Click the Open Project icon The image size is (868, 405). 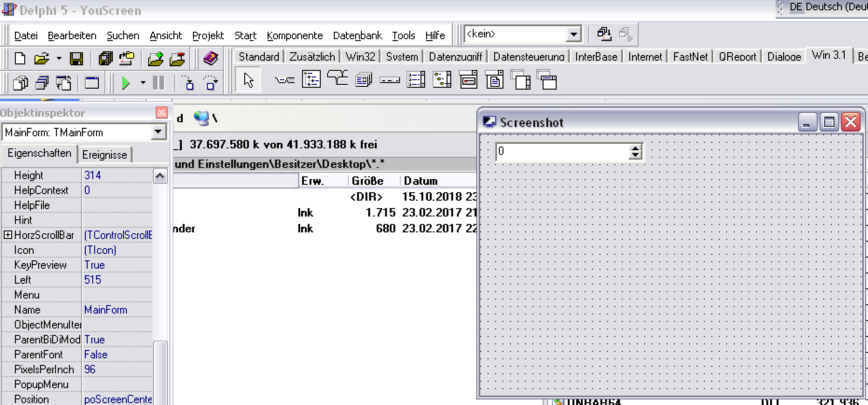click(x=126, y=58)
